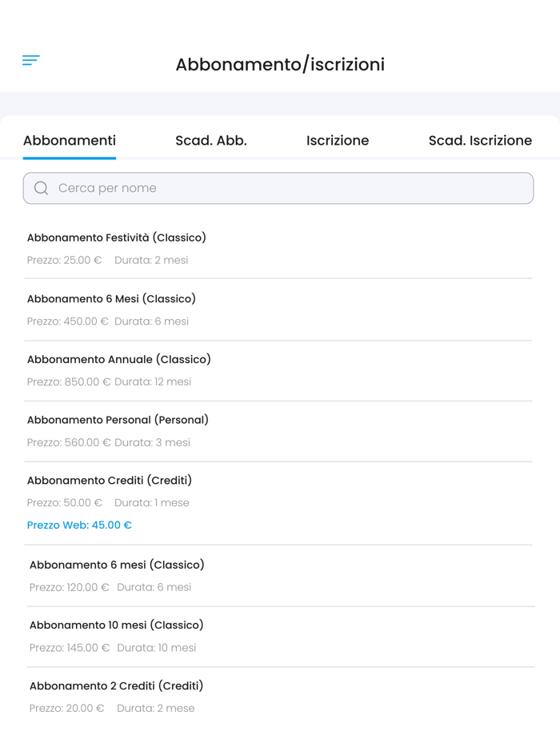560x747 pixels.
Task: Switch to the Scad. Abb. tab
Action: [210, 140]
